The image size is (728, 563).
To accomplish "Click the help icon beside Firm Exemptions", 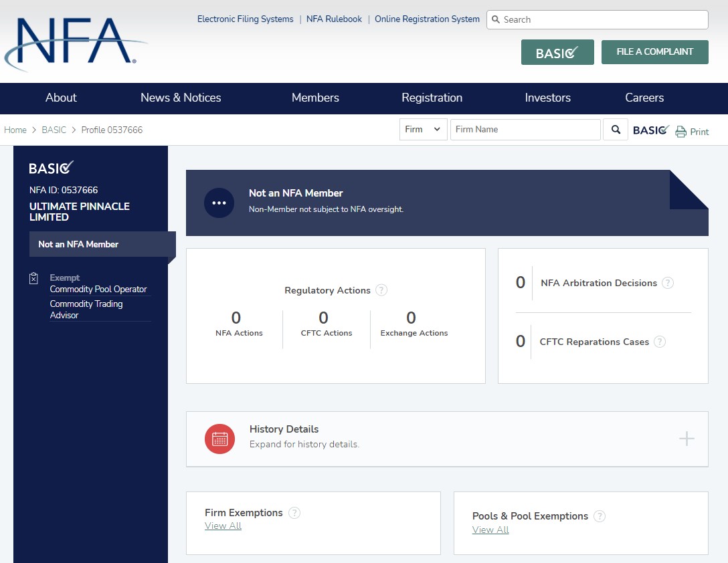I will pos(294,513).
